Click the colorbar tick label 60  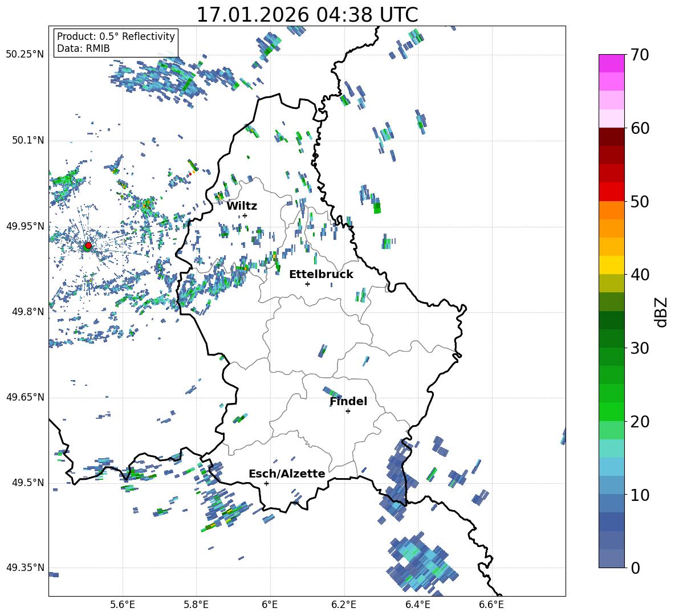point(639,128)
